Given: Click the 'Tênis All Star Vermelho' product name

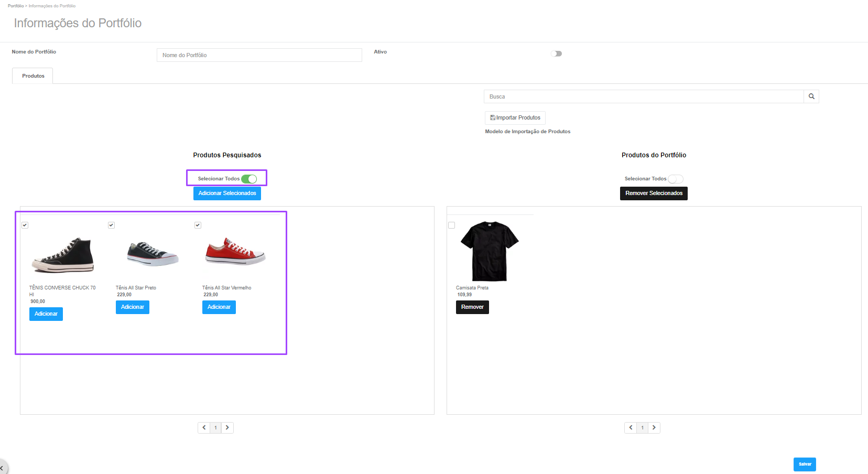Looking at the screenshot, I should (x=226, y=288).
